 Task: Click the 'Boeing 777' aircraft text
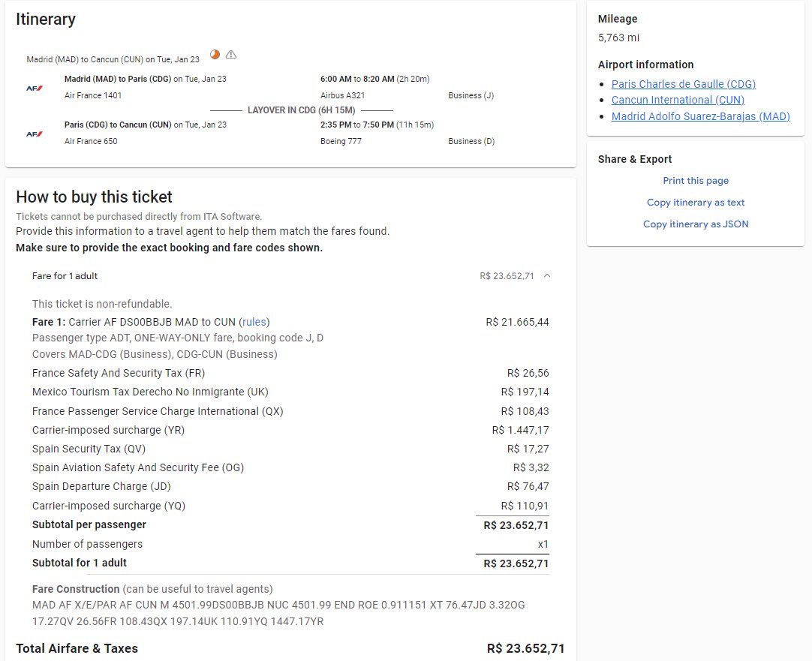pyautogui.click(x=341, y=141)
